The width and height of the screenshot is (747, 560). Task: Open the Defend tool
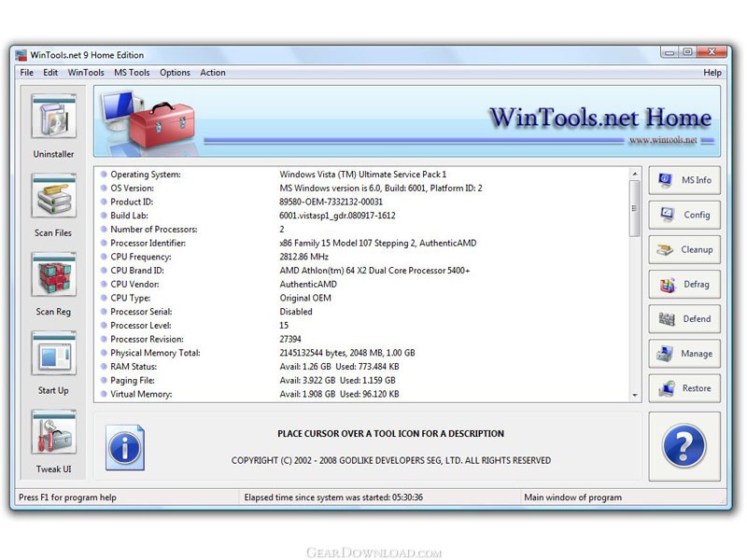coord(684,319)
